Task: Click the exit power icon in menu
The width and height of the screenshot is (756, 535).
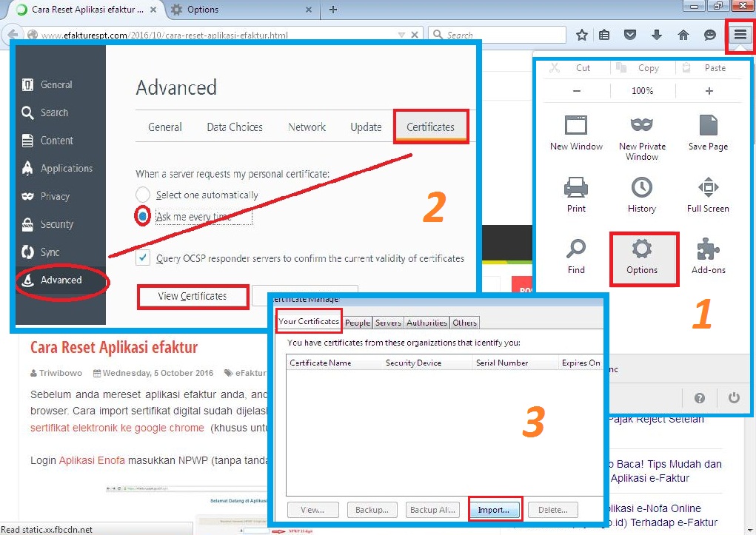Action: click(734, 397)
